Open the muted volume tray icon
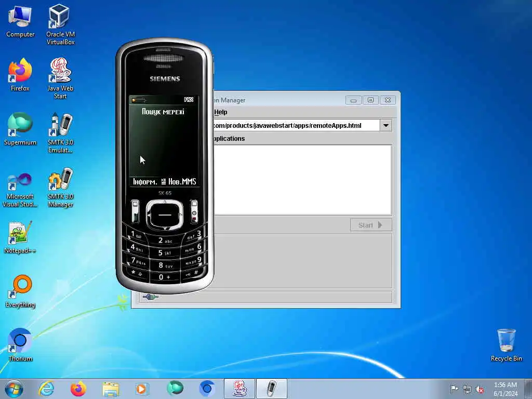Screen dimensions: 532x399 pos(480,389)
